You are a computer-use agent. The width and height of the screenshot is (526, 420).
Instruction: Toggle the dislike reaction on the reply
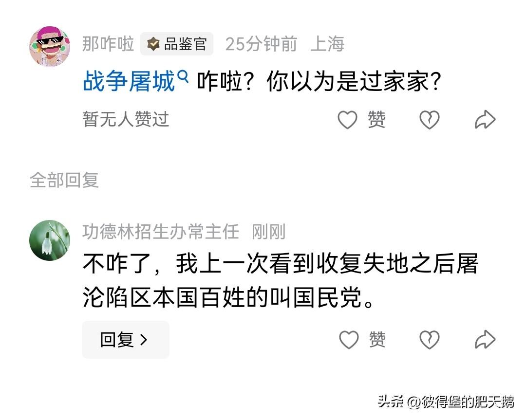tap(429, 340)
